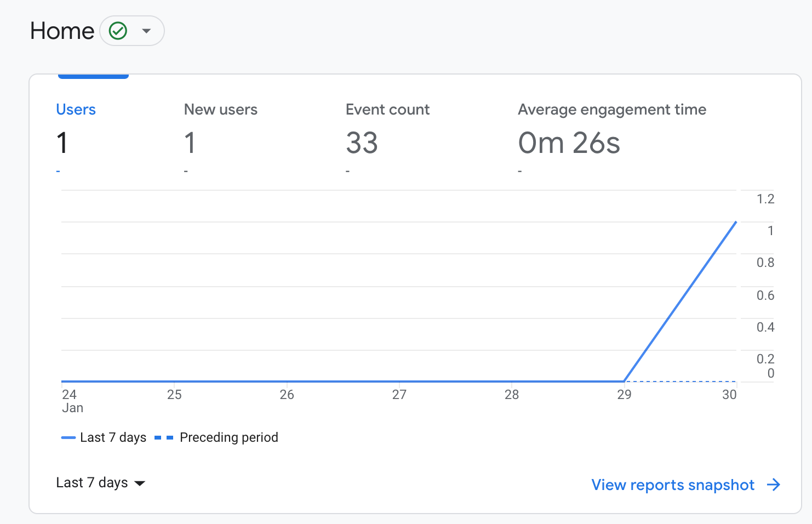This screenshot has height=524, width=812.
Task: Click the Last 7 days legend entry
Action: [104, 437]
